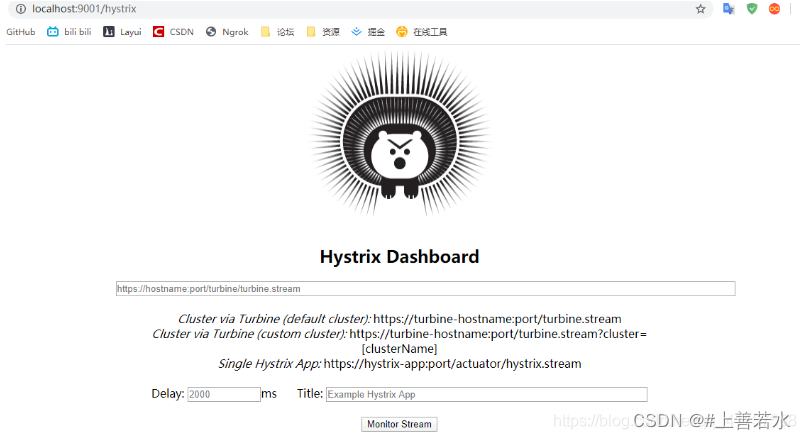Click the Single Hystrix App actuator URL text
806x439 pixels.
point(452,363)
